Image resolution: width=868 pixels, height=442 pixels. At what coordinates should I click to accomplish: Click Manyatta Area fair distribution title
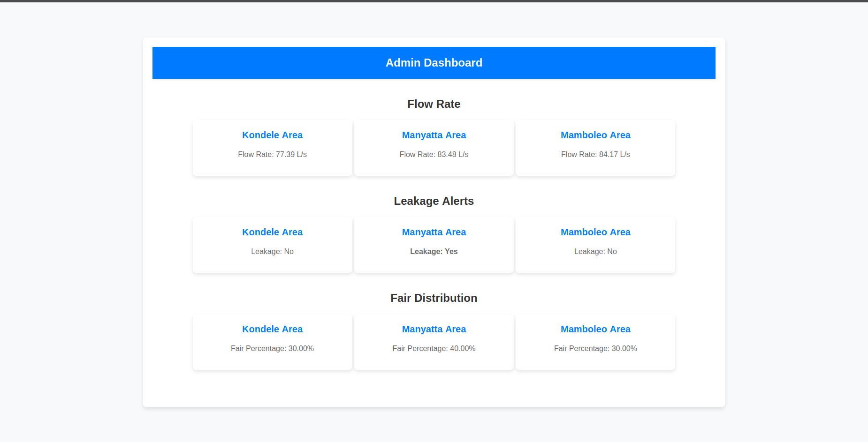(x=434, y=329)
